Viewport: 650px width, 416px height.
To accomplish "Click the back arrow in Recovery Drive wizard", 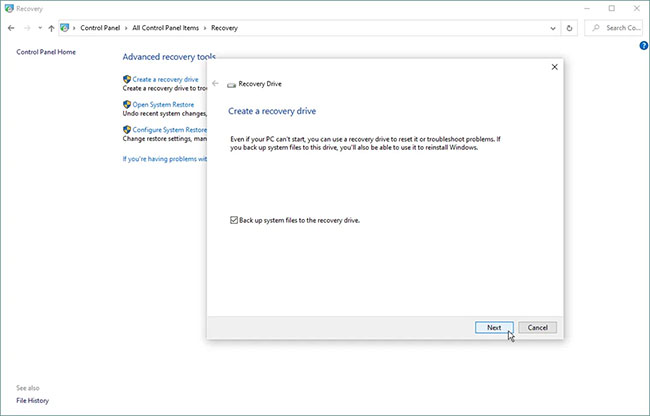I will tap(215, 83).
